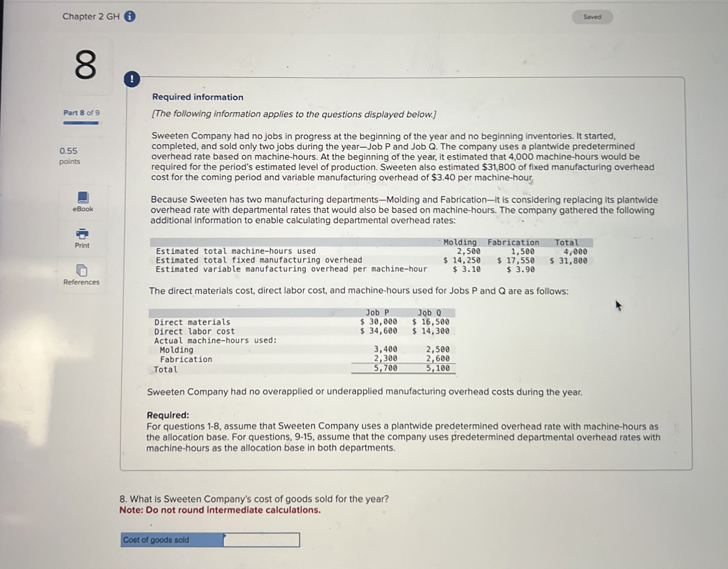Click the Job P column header
Viewport: 728px width, 569px height.
click(x=377, y=313)
